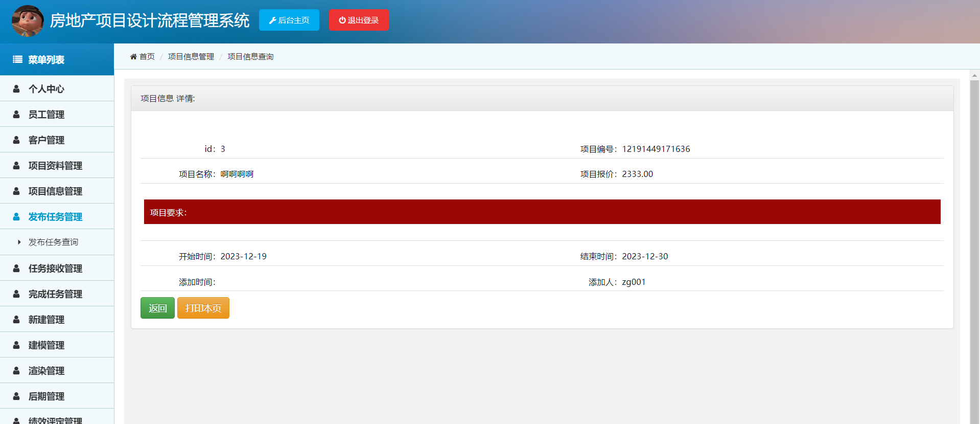Click the blue user icon next to 发布任务管理

click(x=16, y=216)
